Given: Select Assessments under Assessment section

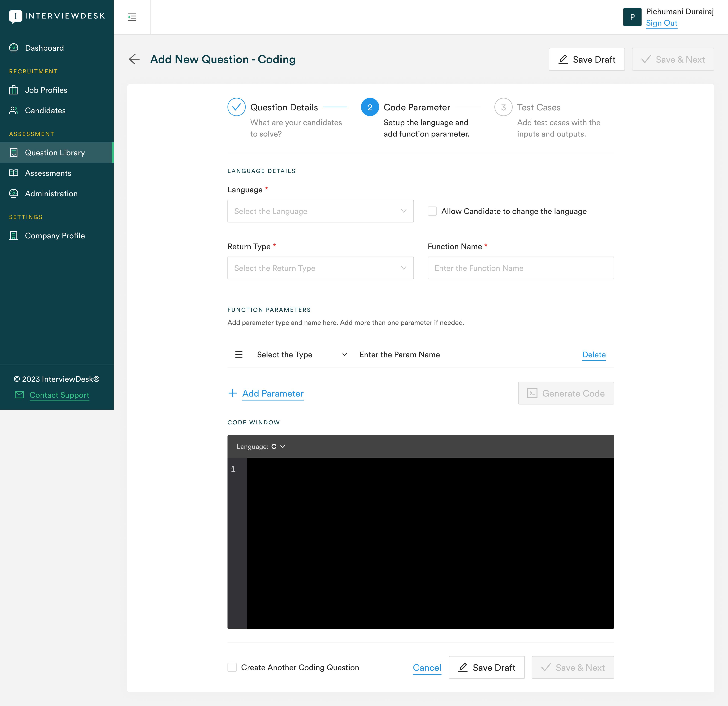Looking at the screenshot, I should pos(48,173).
